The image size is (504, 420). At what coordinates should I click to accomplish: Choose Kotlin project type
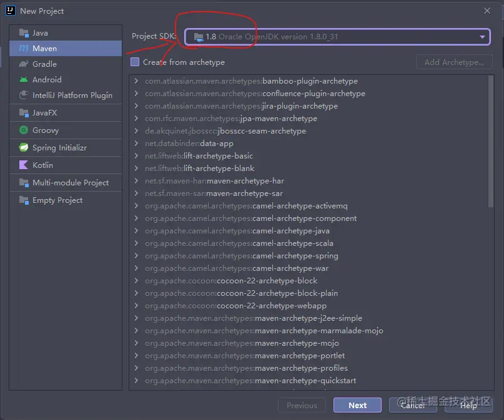pos(66,165)
